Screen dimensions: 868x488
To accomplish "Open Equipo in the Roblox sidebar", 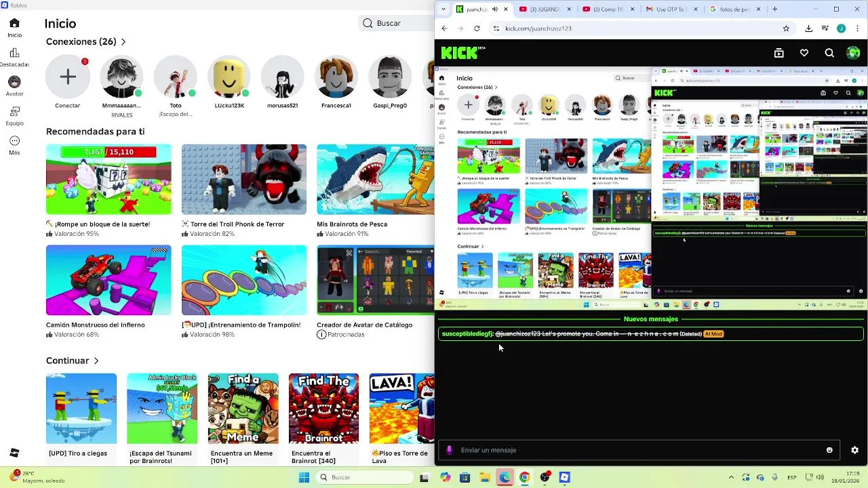I will (14, 116).
